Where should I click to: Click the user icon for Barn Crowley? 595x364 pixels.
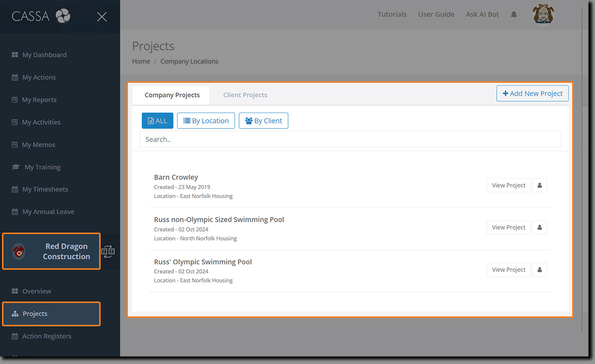tap(539, 185)
